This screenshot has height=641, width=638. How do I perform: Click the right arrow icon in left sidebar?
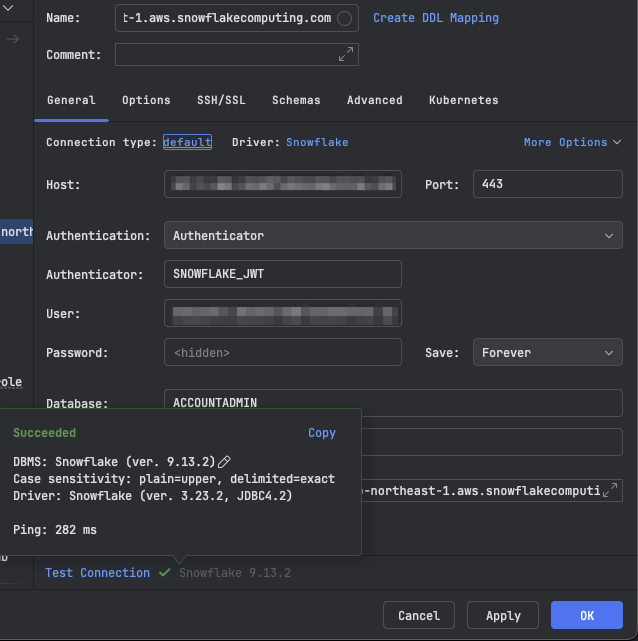point(13,39)
